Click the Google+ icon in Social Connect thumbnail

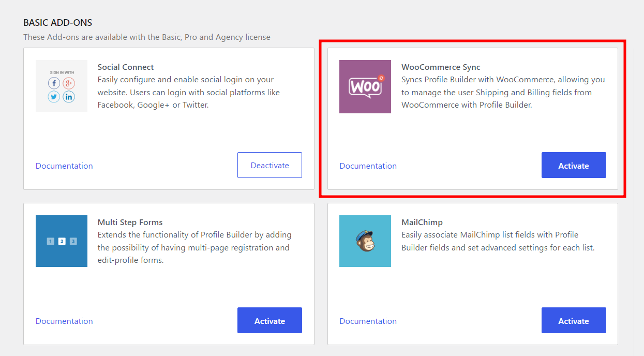69,83
